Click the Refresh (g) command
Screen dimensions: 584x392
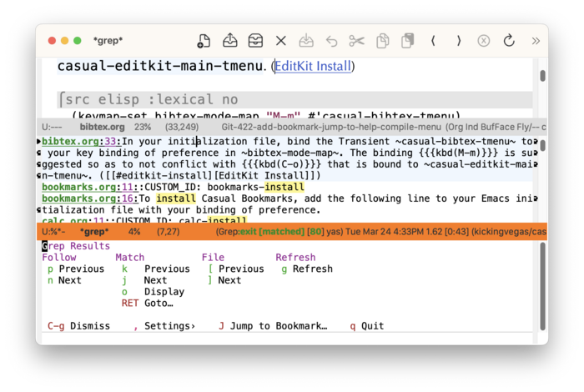point(307,269)
